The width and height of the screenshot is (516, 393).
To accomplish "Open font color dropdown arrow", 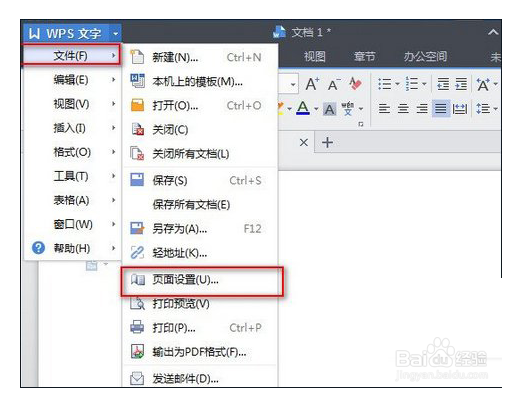I will 316,109.
